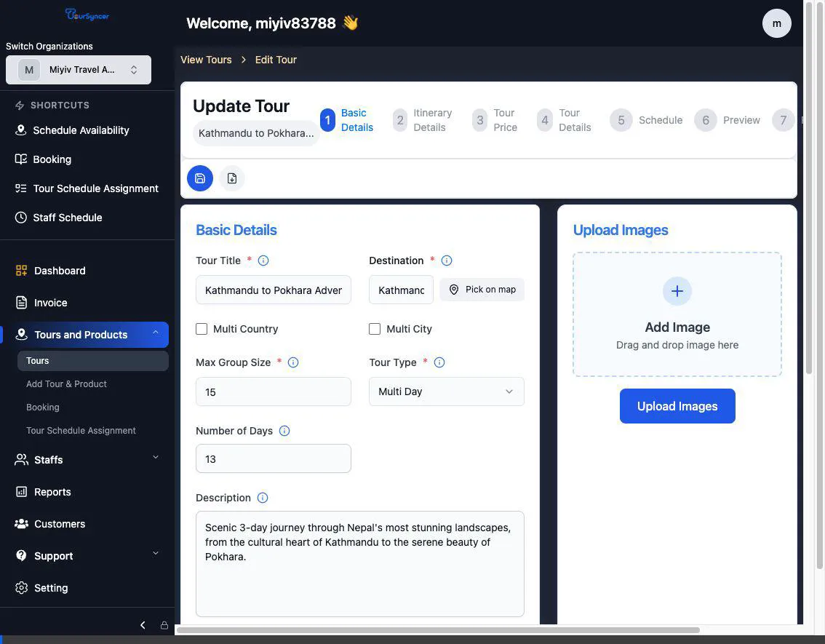This screenshot has width=825, height=644.
Task: Open the Switch Organizations selector
Action: 79,70
